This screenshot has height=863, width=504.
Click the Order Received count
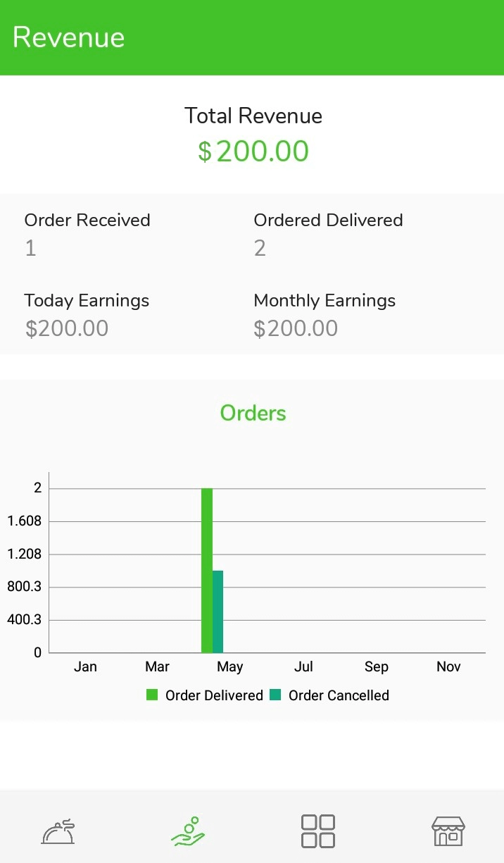(x=30, y=247)
